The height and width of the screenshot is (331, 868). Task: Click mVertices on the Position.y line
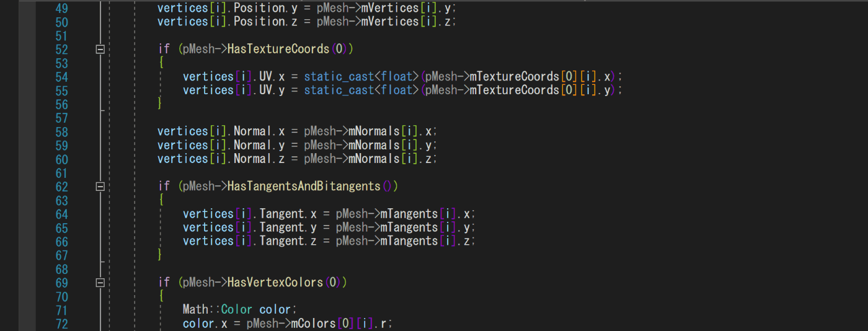point(389,9)
